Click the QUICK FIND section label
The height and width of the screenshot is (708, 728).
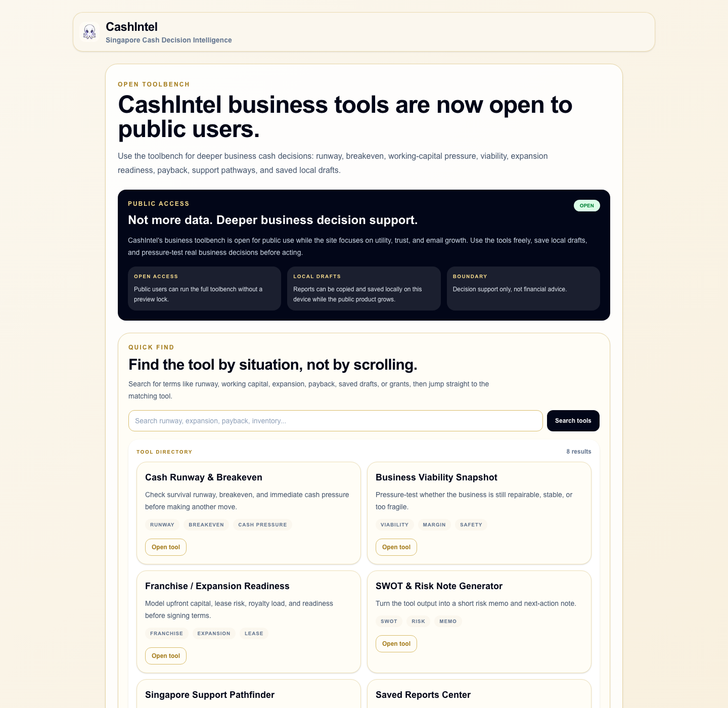click(151, 347)
